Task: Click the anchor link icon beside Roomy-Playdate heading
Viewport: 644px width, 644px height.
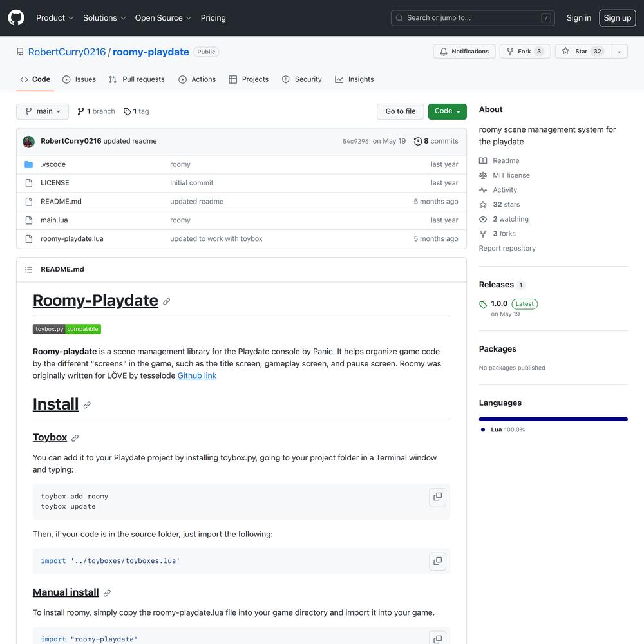Action: tap(166, 301)
